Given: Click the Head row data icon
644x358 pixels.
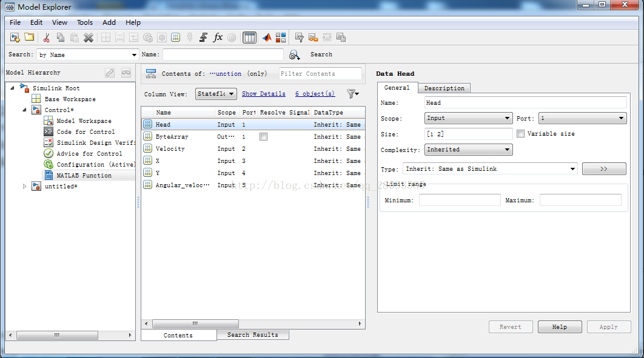Looking at the screenshot, I should tap(148, 124).
